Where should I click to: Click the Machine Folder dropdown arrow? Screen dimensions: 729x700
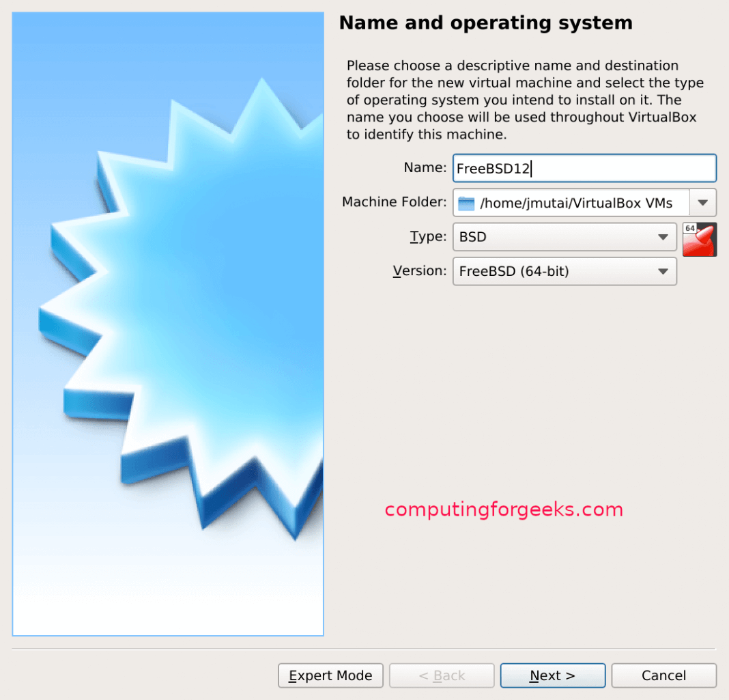[703, 202]
